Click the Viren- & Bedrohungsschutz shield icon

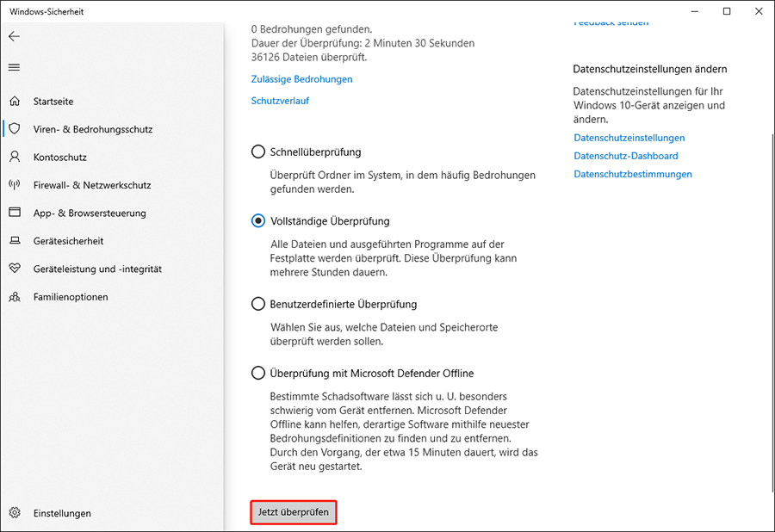tap(15, 129)
